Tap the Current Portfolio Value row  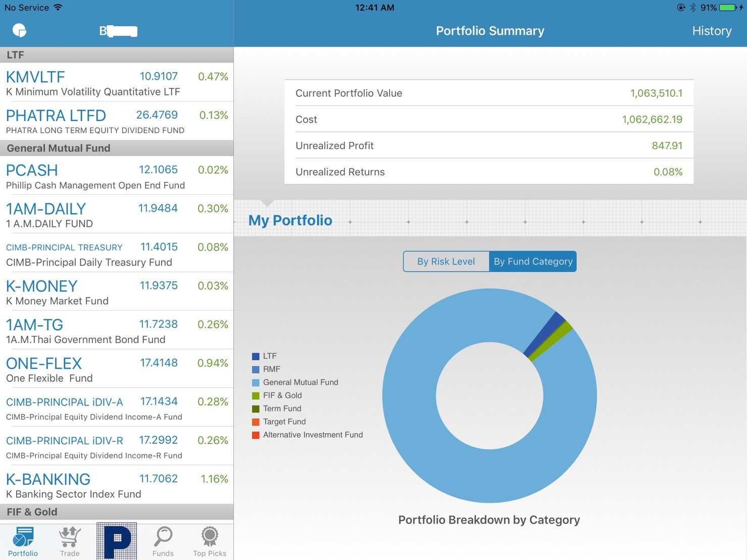[489, 93]
